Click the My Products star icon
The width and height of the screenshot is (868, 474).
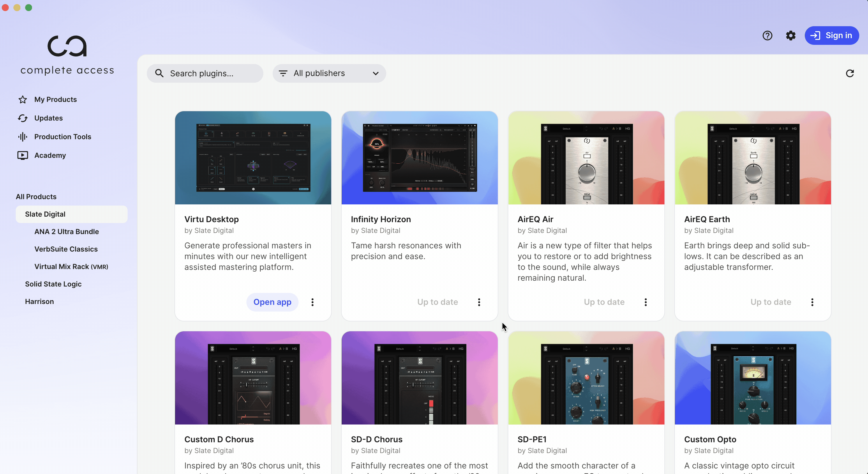coord(23,99)
